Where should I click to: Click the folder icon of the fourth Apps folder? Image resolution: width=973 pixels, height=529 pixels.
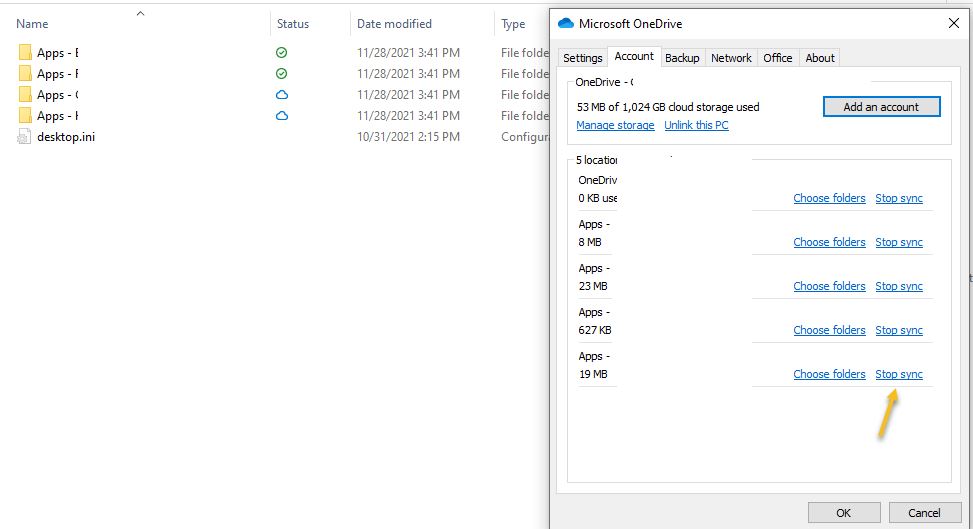pos(25,116)
